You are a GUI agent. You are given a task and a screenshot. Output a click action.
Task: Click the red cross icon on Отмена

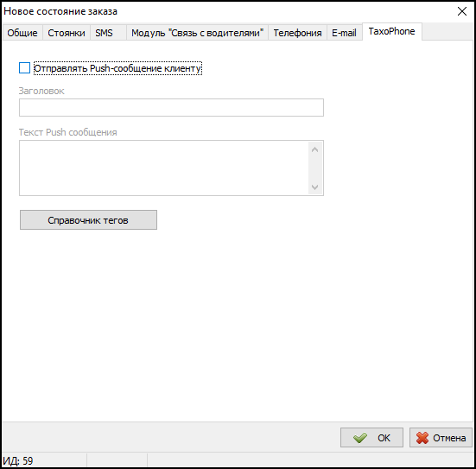(x=422, y=438)
